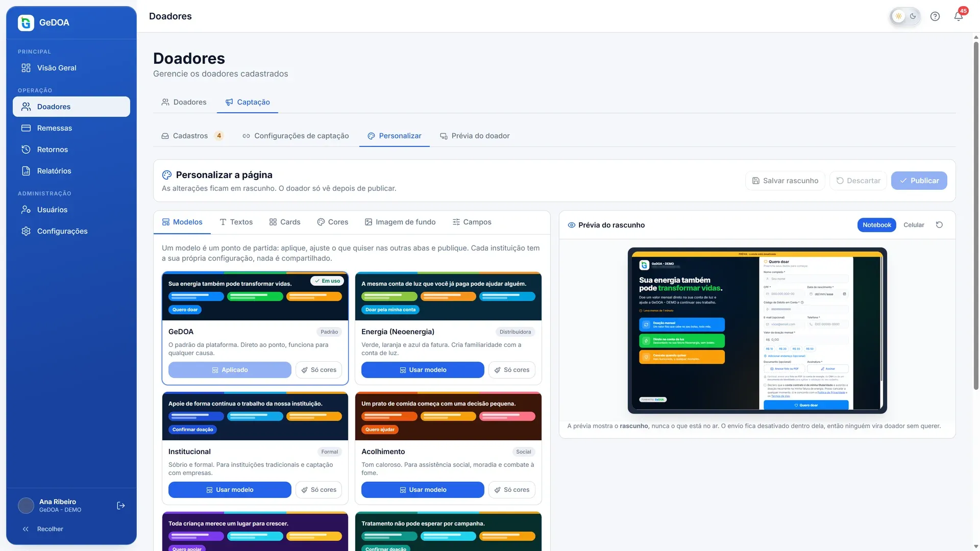Click the palette icon beside Personalizar a página
The image size is (980, 551).
167,175
